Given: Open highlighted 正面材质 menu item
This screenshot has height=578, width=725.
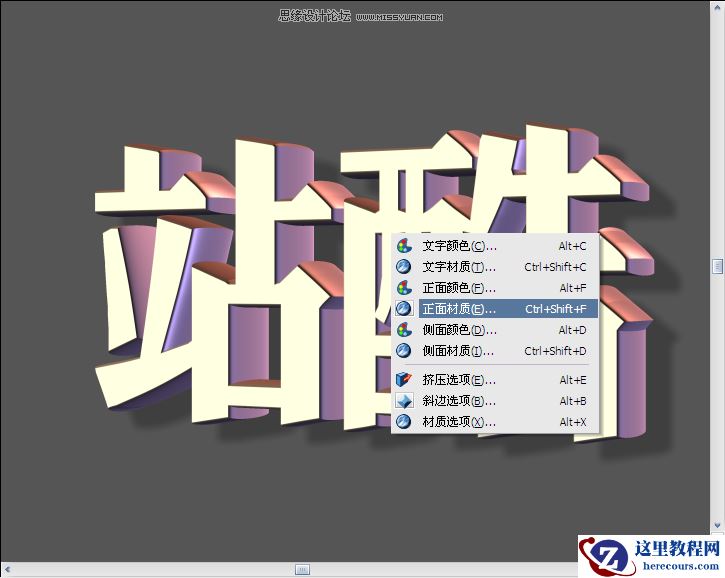Looking at the screenshot, I should point(495,308).
